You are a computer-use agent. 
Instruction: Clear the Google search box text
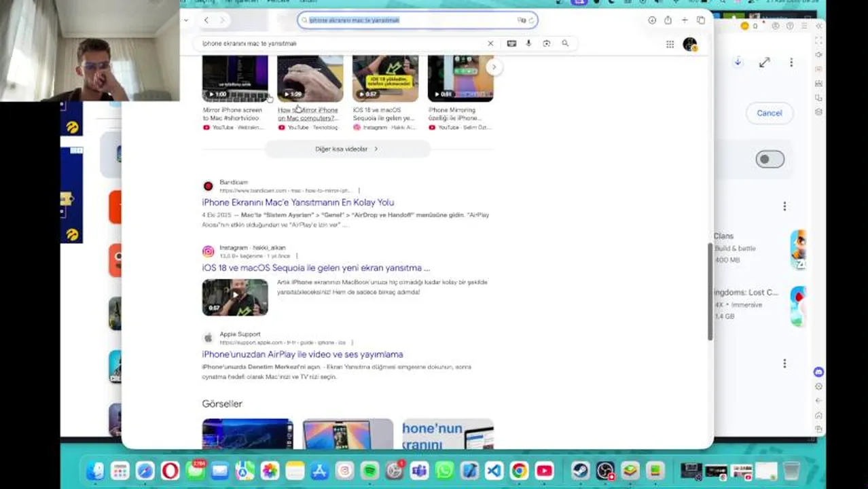tap(490, 43)
